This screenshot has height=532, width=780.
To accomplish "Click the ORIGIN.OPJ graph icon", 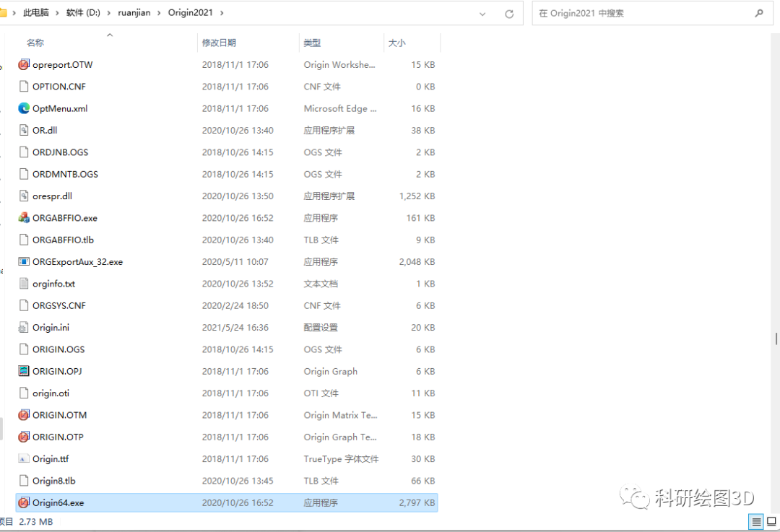I will click(x=23, y=371).
